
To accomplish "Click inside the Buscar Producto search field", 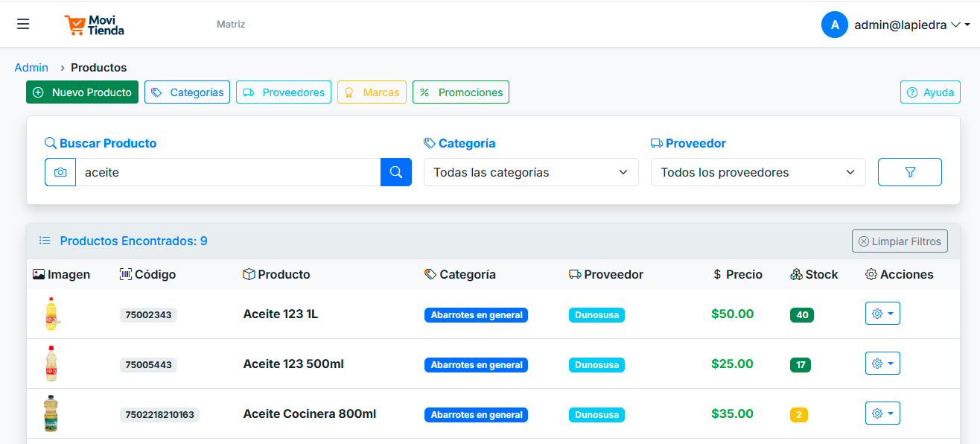I will (223, 172).
